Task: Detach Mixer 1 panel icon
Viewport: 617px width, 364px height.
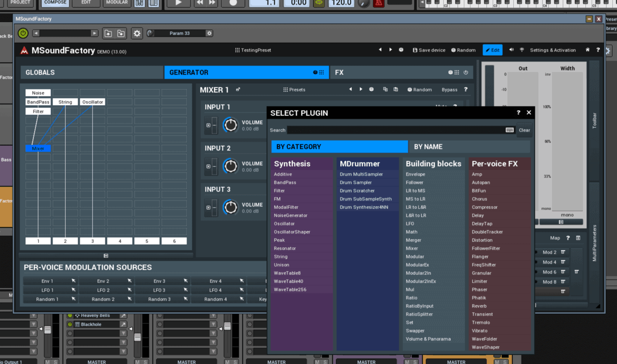Action: (238, 89)
